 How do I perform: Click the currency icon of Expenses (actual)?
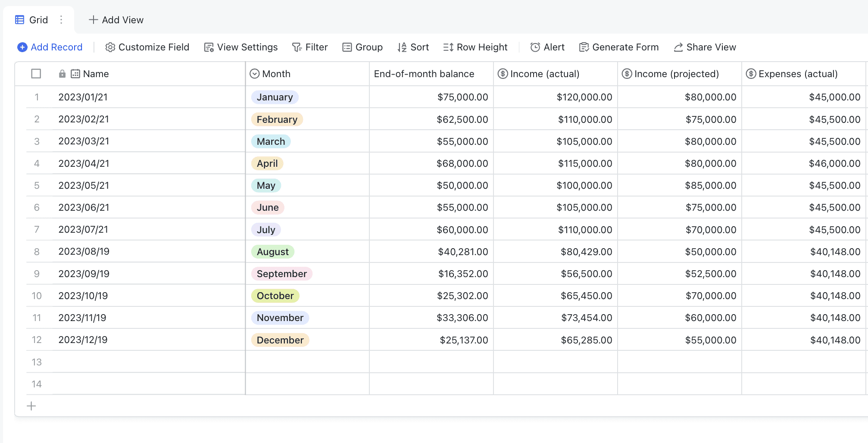click(x=751, y=74)
